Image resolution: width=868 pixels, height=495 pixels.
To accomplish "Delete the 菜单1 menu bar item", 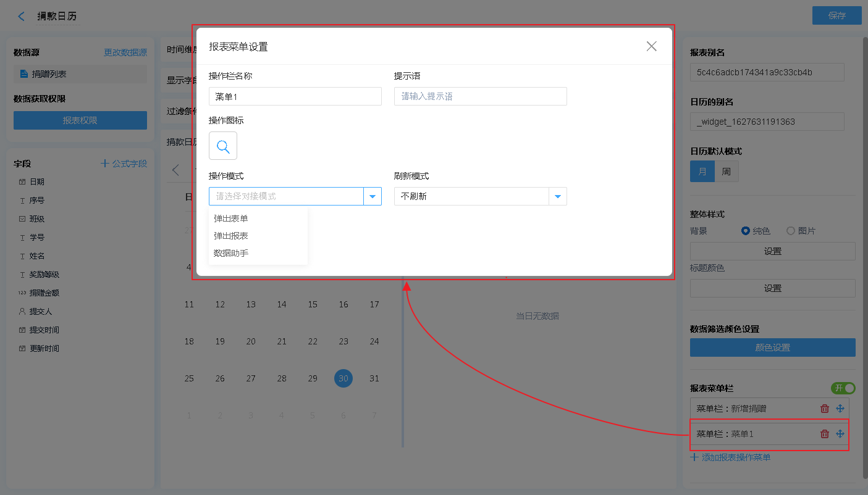I will click(824, 434).
